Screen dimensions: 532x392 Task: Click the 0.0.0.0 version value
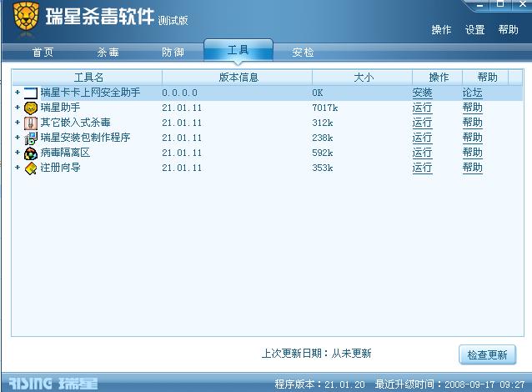(x=180, y=93)
